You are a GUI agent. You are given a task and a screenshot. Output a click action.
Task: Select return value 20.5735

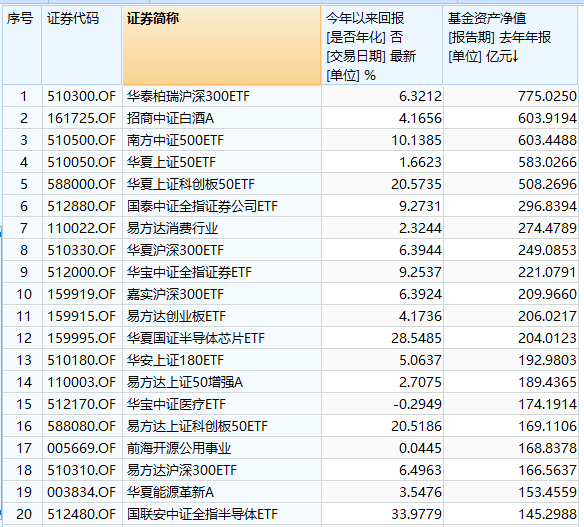tap(416, 184)
